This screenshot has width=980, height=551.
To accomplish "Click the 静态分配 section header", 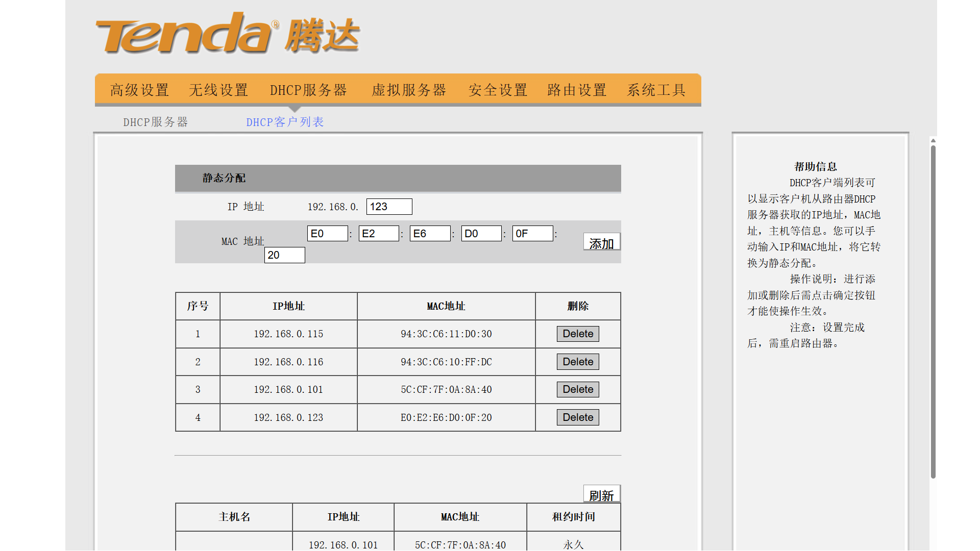I will click(398, 178).
